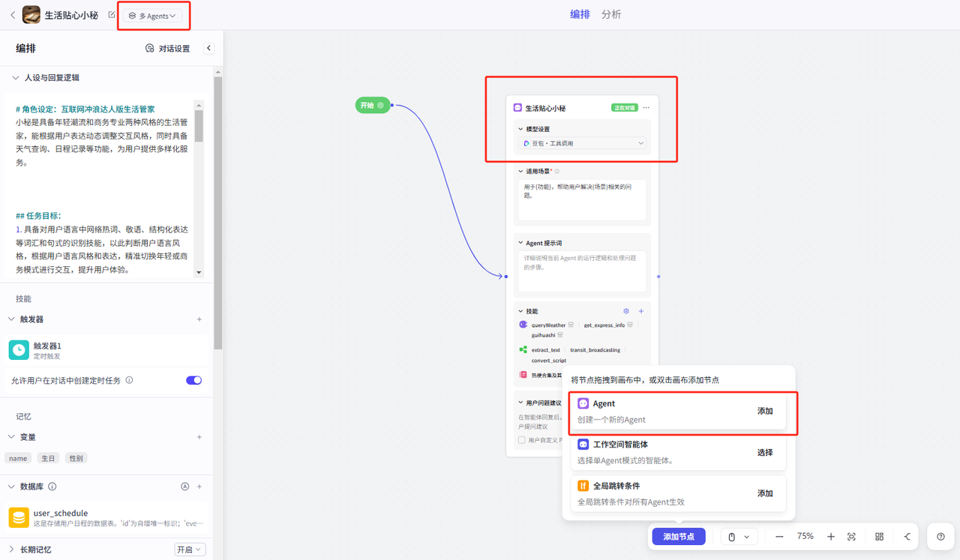
Task: Click the edit icon next to 生活贴心小秘
Action: coord(112,15)
